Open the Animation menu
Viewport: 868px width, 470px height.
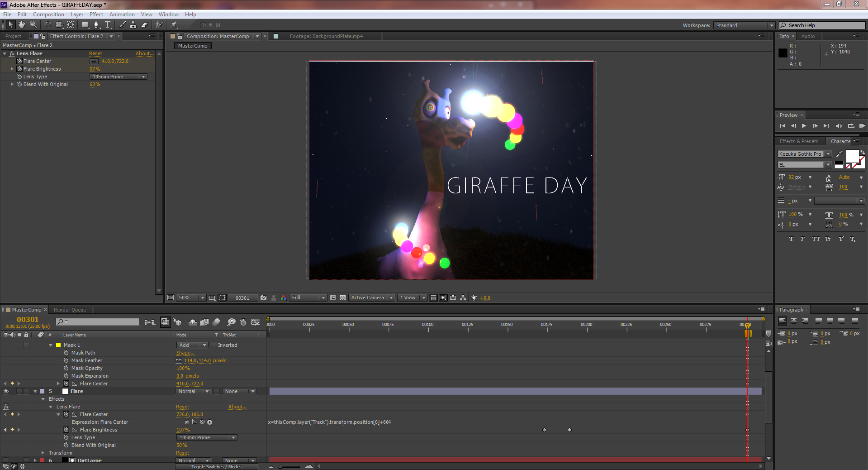coord(122,14)
